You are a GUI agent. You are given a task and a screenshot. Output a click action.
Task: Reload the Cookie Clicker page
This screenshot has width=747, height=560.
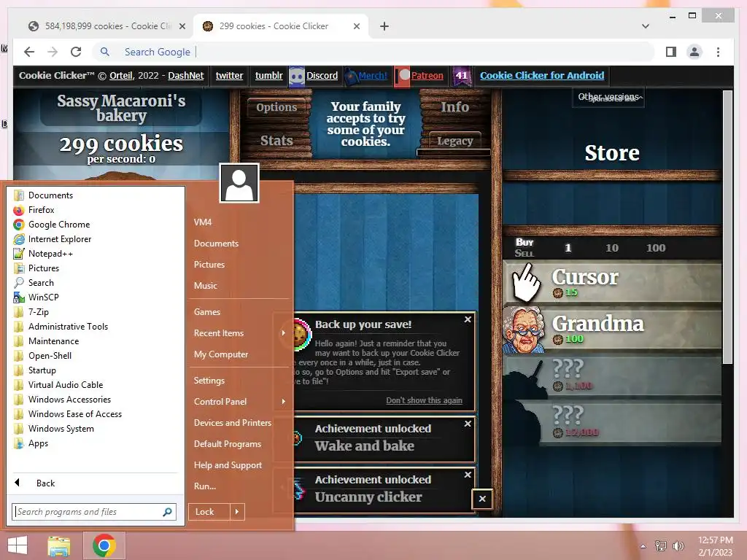[x=76, y=52]
